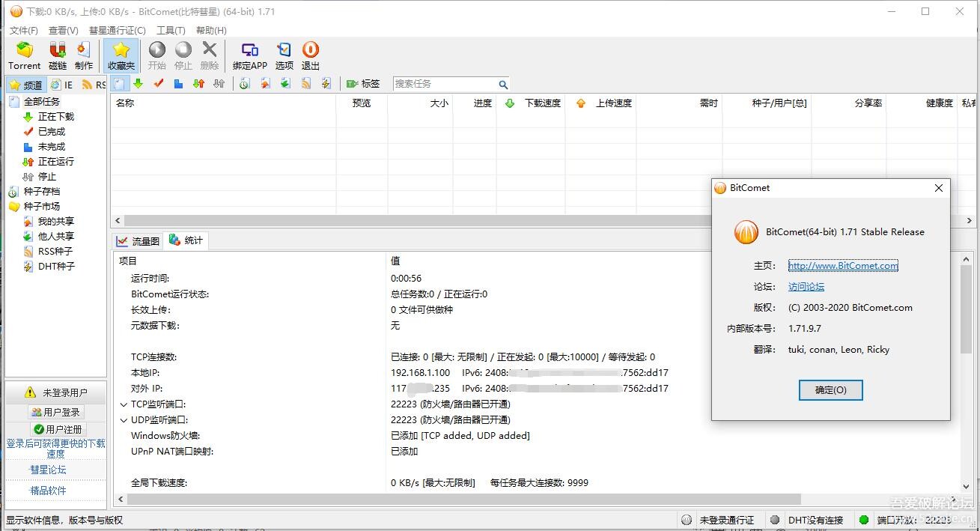980x531 pixels.
Task: Collapse the UDP监听端口 section
Action: pyautogui.click(x=124, y=419)
